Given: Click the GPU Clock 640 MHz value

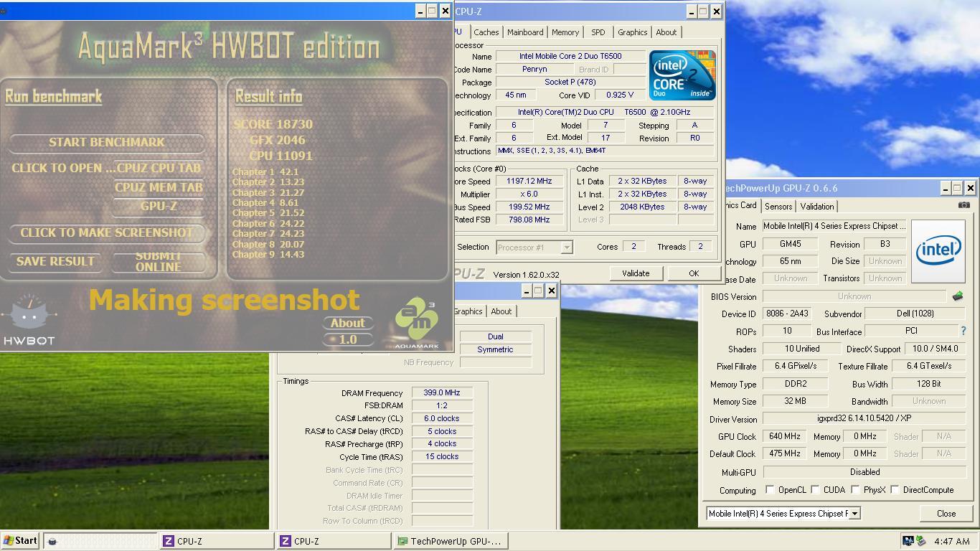Looking at the screenshot, I should click(x=784, y=436).
